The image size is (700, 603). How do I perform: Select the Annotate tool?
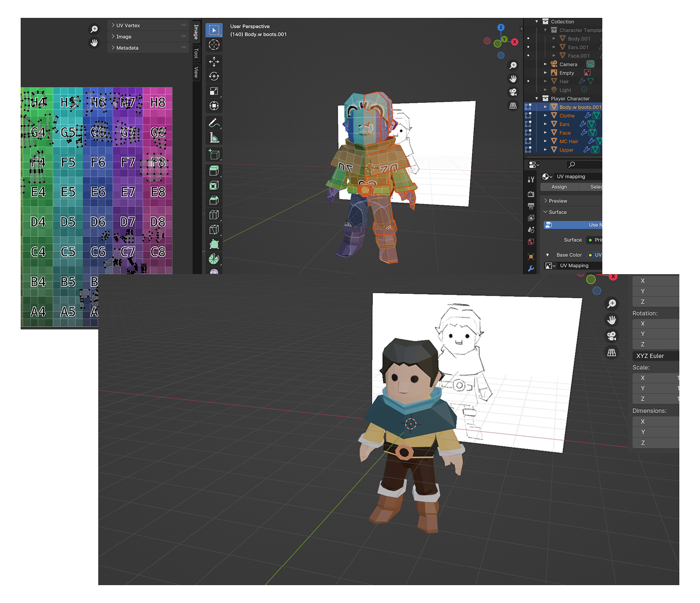(214, 123)
